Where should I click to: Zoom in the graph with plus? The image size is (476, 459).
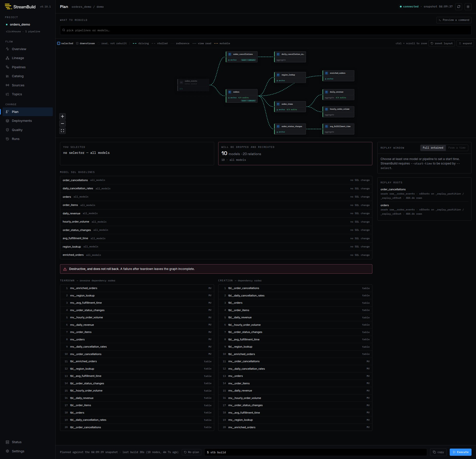point(62,116)
